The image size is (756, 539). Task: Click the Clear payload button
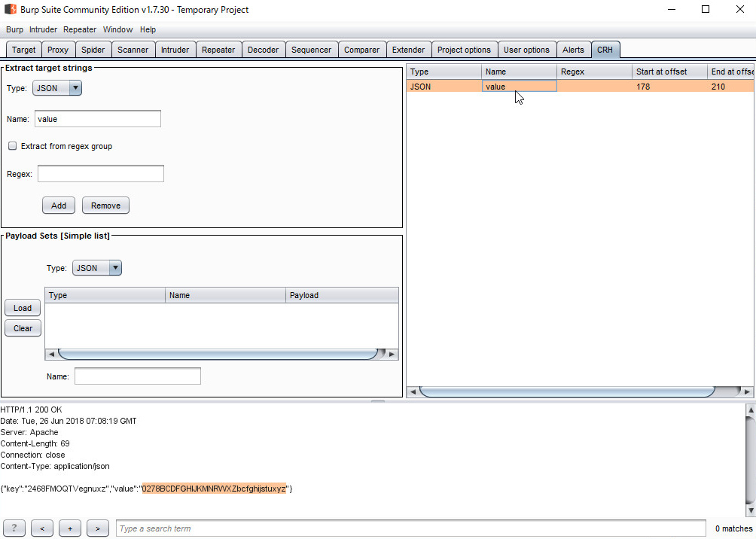pos(23,327)
